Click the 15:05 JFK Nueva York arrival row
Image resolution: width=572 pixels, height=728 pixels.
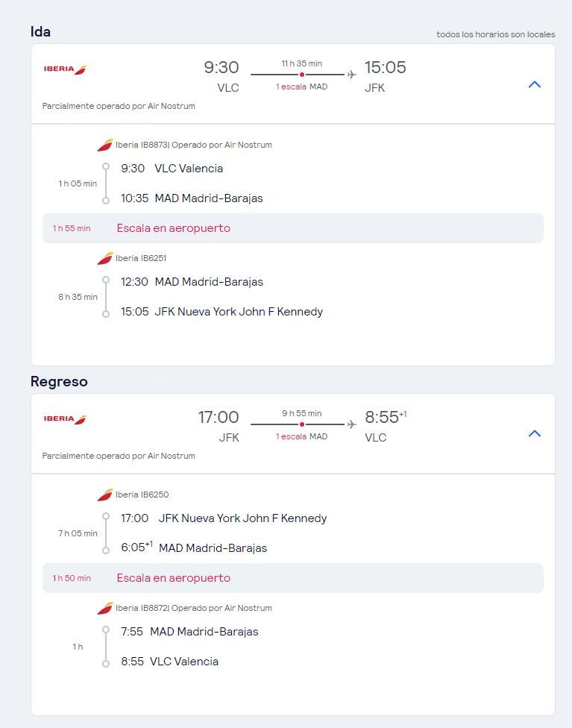click(x=221, y=312)
